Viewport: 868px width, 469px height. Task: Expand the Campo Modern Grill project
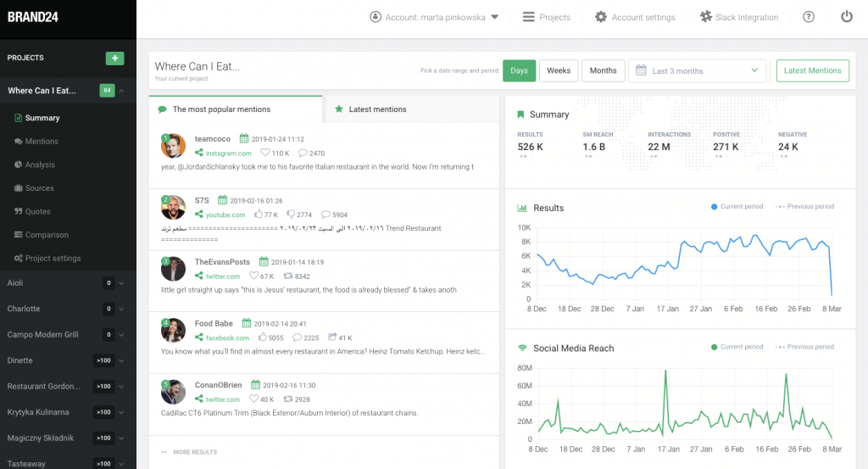point(121,334)
